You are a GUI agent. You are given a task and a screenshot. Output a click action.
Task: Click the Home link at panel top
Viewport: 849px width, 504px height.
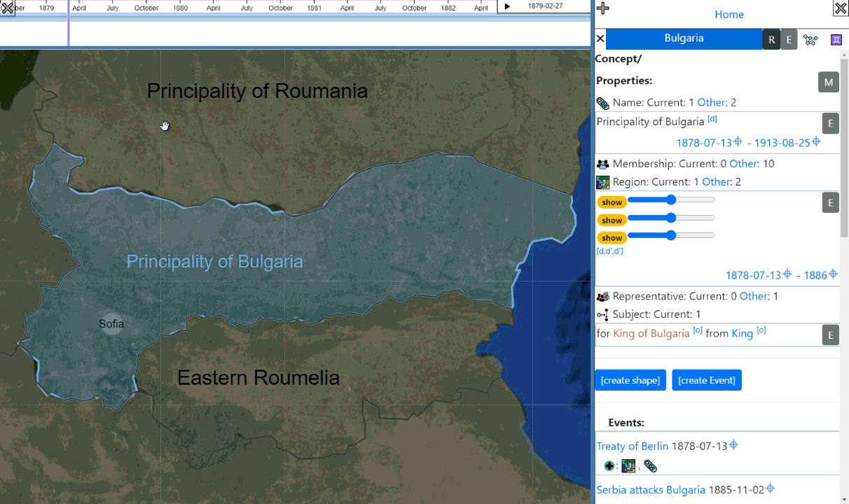729,14
